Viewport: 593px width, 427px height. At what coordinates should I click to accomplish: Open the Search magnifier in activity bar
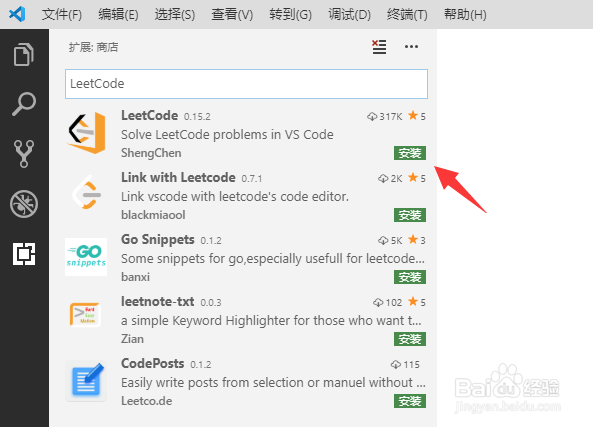pyautogui.click(x=24, y=104)
